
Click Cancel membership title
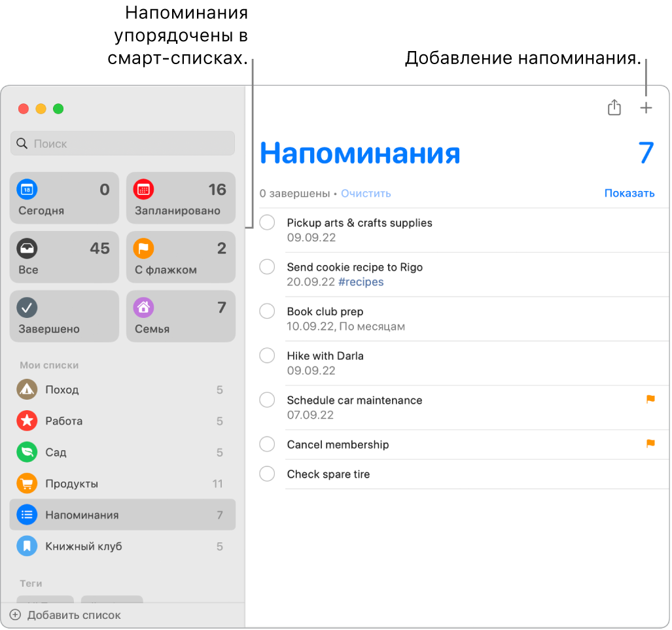pyautogui.click(x=338, y=444)
